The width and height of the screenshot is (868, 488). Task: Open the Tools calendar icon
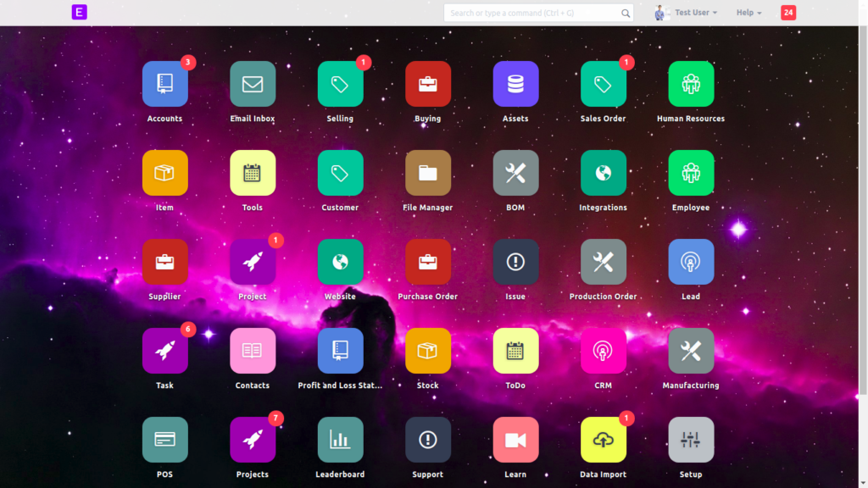253,173
